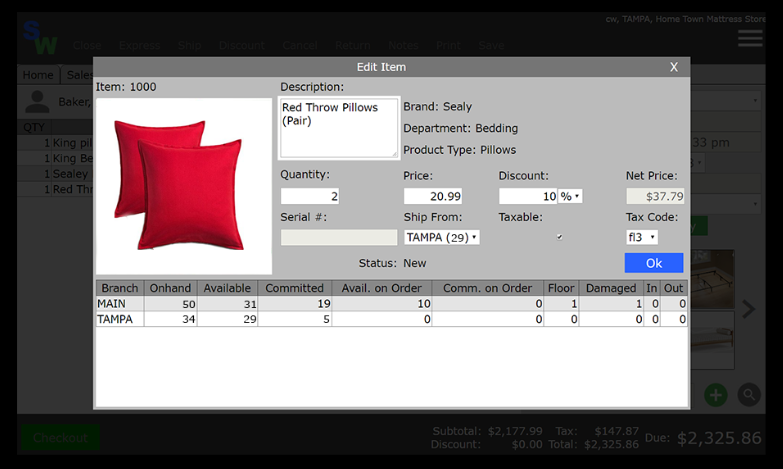Click the Discount amount field
Viewport: 783px width, 469px height.
tap(528, 196)
